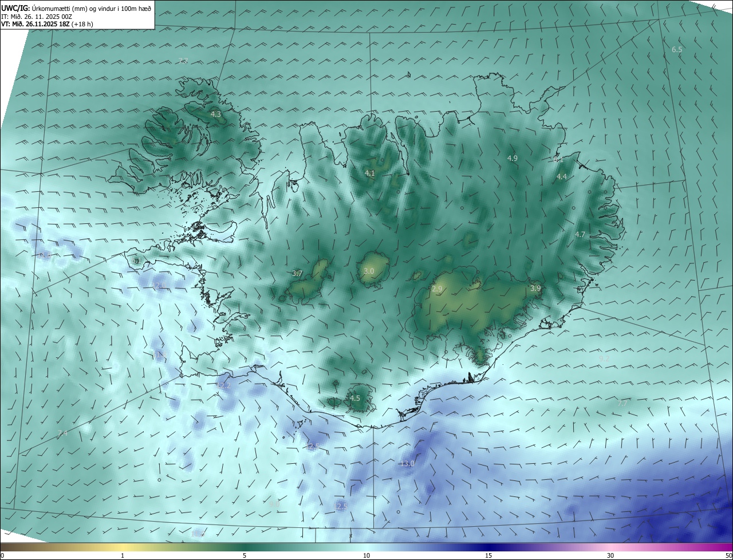Click the 3.7 value on the map
The height and width of the screenshot is (560, 733).
297,274
